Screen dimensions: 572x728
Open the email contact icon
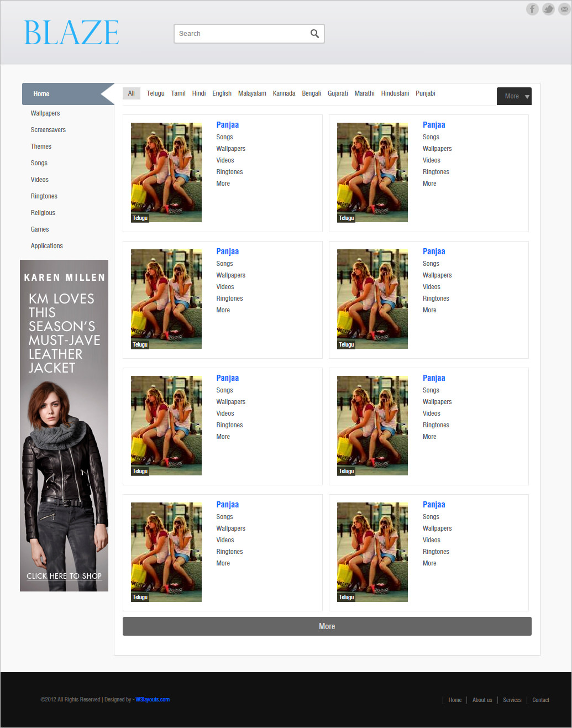pos(563,9)
